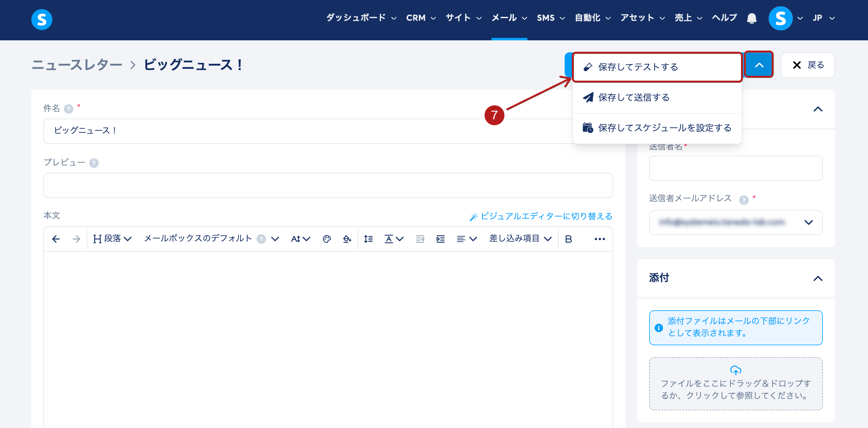The width and height of the screenshot is (868, 428).
Task: Open the text alignment dropdown
Action: pyautogui.click(x=467, y=239)
